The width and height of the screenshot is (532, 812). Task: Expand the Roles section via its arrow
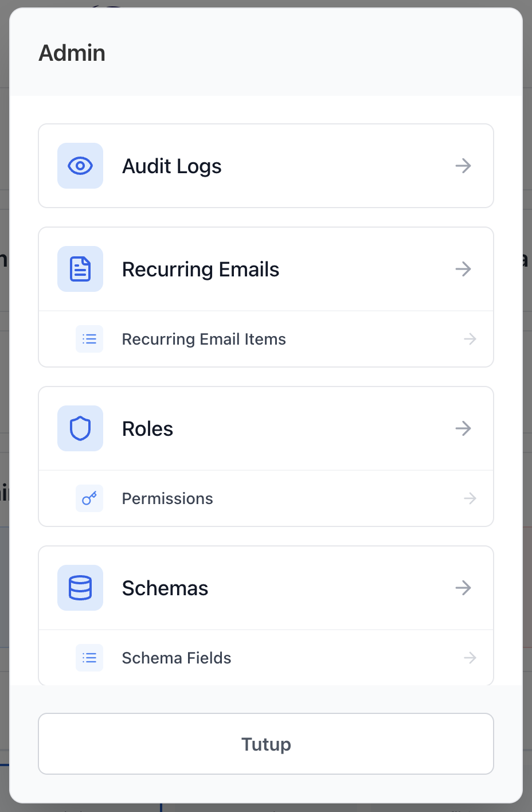click(x=463, y=428)
